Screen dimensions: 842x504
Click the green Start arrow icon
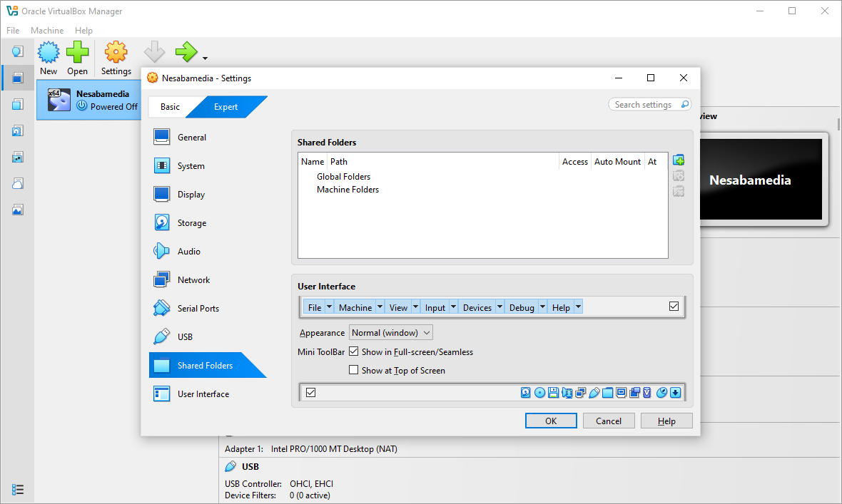click(186, 52)
